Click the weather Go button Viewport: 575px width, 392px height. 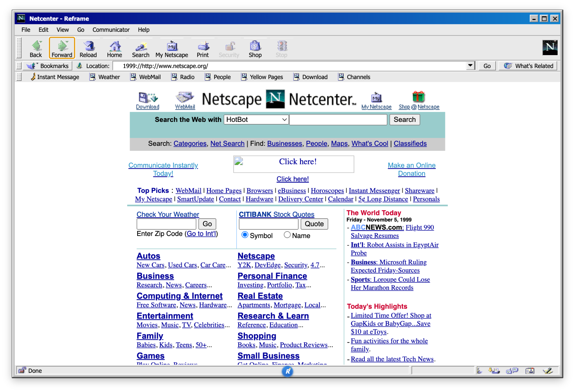[x=207, y=224]
